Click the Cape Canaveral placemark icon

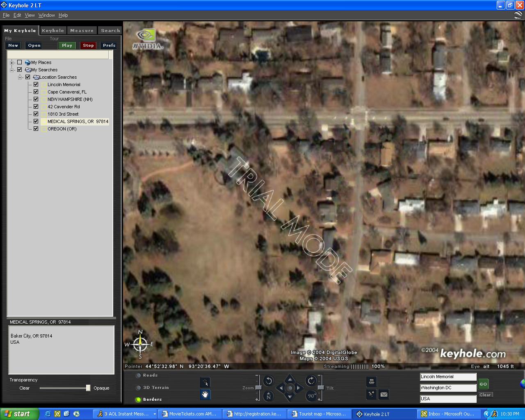[x=44, y=92]
